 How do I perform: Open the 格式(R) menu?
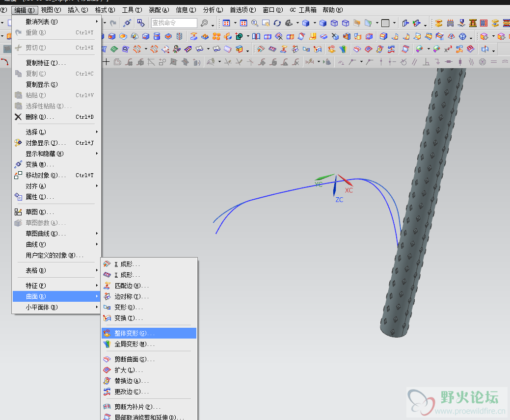tap(105, 10)
